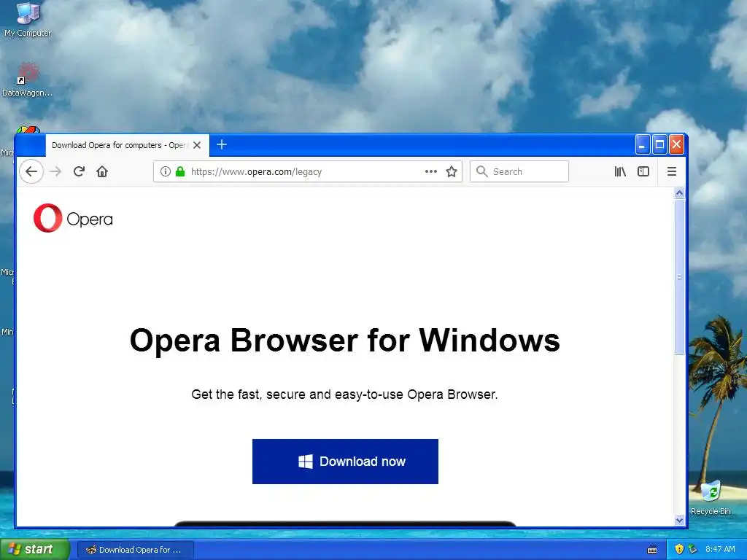Viewport: 747px width, 560px height.
Task: Click the network tray icon beside clock
Action: [x=692, y=549]
